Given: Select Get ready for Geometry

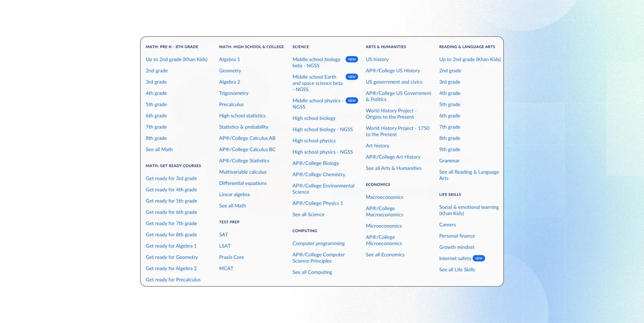Looking at the screenshot, I should coord(172,257).
